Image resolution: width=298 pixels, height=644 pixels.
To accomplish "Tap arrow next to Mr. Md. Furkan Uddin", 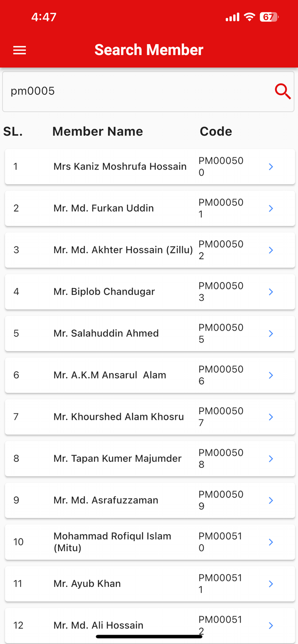I will pyautogui.click(x=271, y=208).
